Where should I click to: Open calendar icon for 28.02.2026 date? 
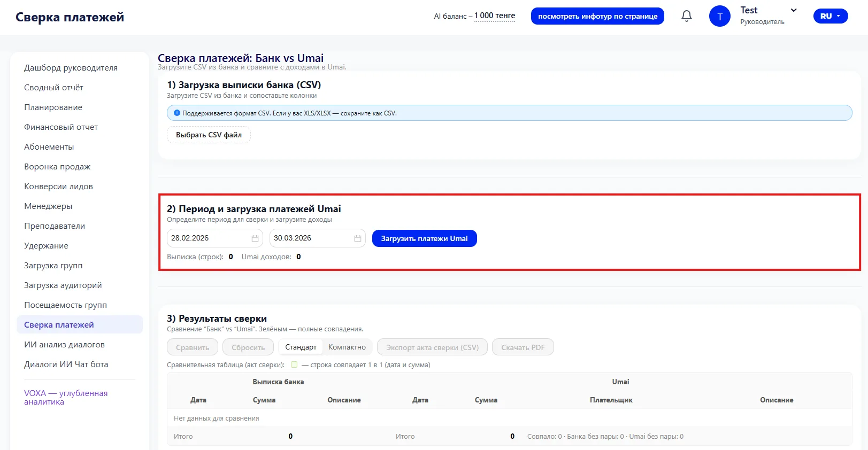(x=255, y=238)
